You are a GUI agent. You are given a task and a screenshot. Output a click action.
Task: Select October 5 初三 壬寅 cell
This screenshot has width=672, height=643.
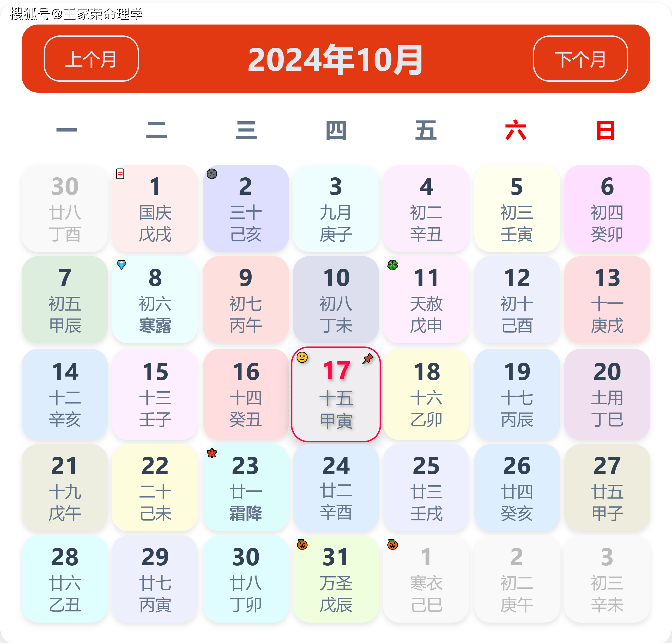tap(517, 209)
